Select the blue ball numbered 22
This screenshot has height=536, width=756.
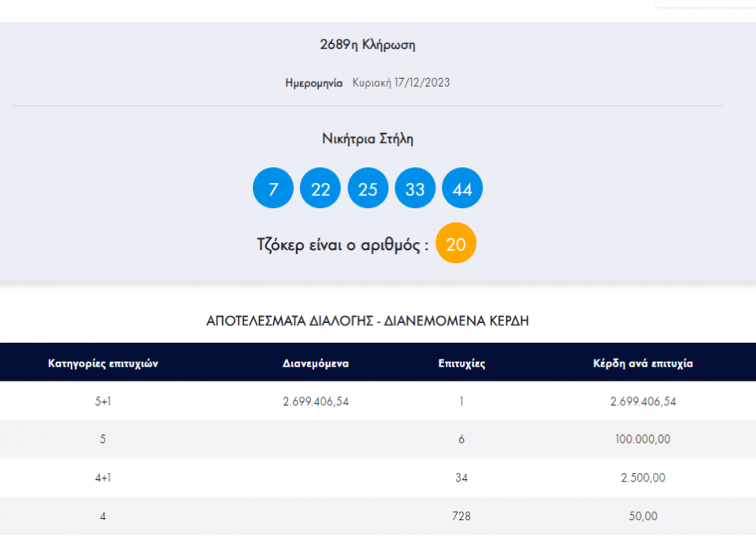(x=321, y=188)
